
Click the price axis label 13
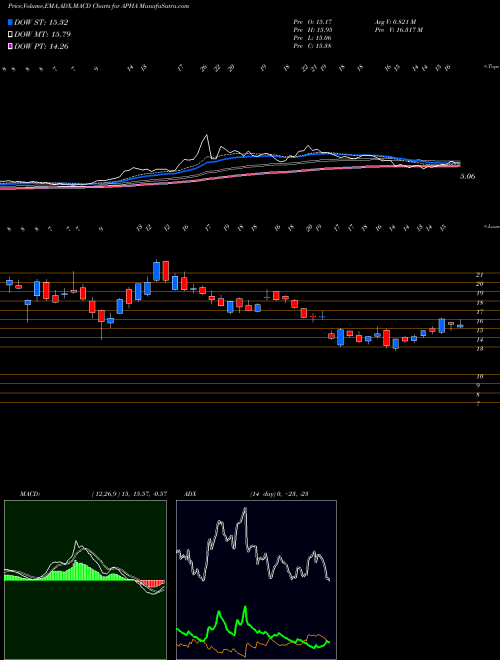coord(479,349)
